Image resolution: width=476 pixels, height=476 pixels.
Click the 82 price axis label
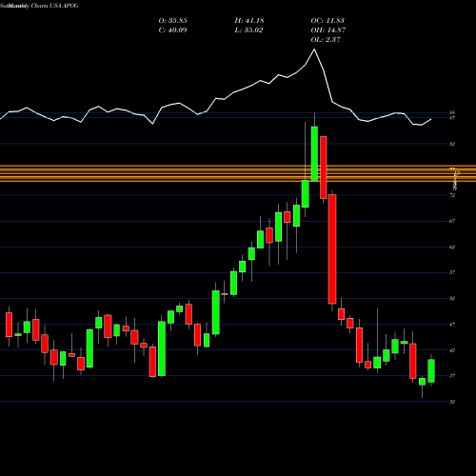coord(452,144)
